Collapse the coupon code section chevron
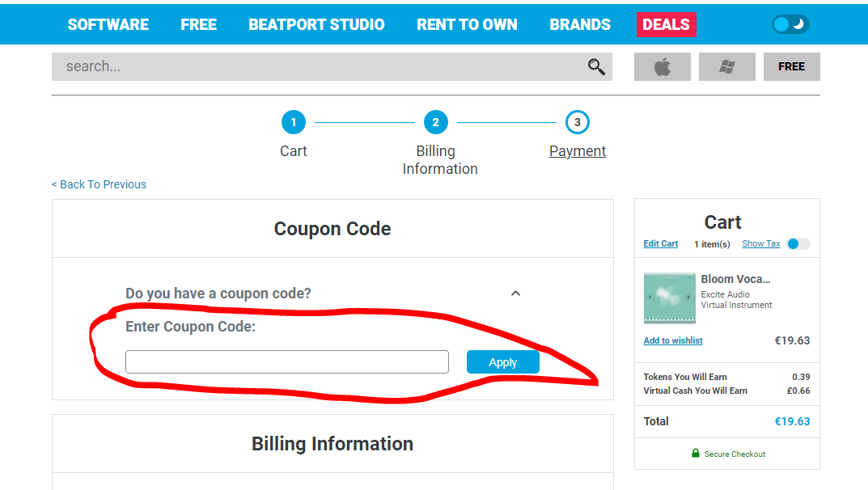This screenshot has height=490, width=868. 515,294
